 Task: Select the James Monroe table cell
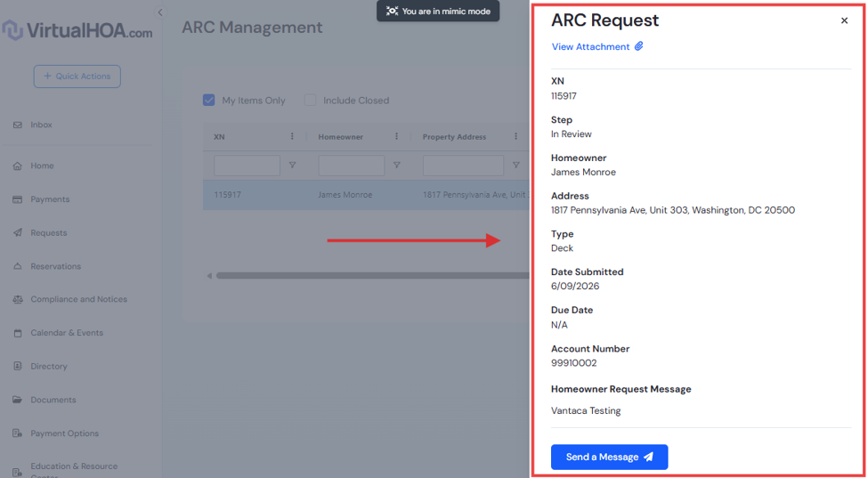coord(345,195)
